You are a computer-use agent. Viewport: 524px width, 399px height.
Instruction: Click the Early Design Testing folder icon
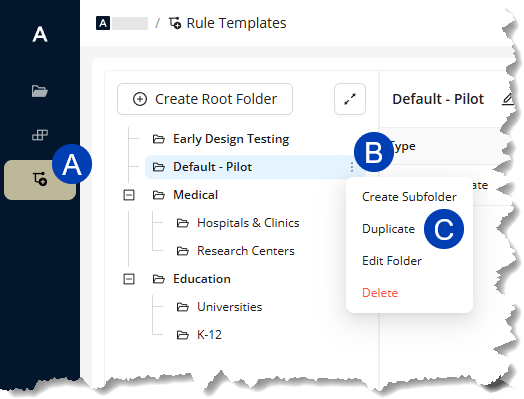(x=159, y=139)
